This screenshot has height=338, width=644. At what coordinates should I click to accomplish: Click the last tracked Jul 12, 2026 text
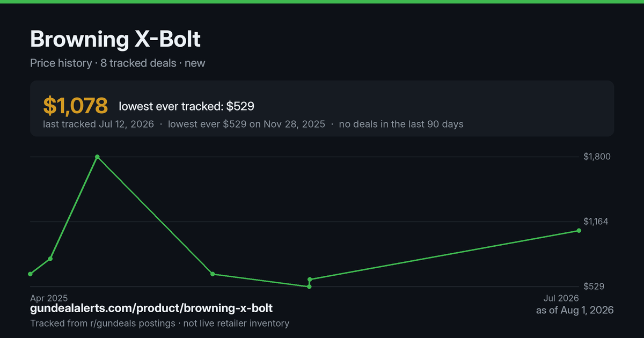98,124
